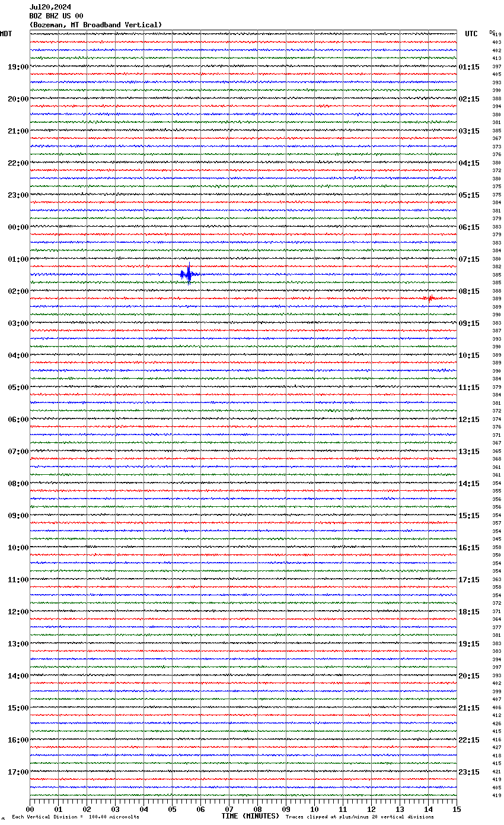Click the MDT column header

(6, 34)
